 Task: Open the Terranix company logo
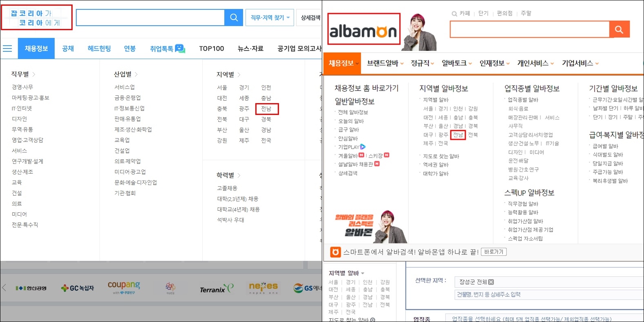217,289
